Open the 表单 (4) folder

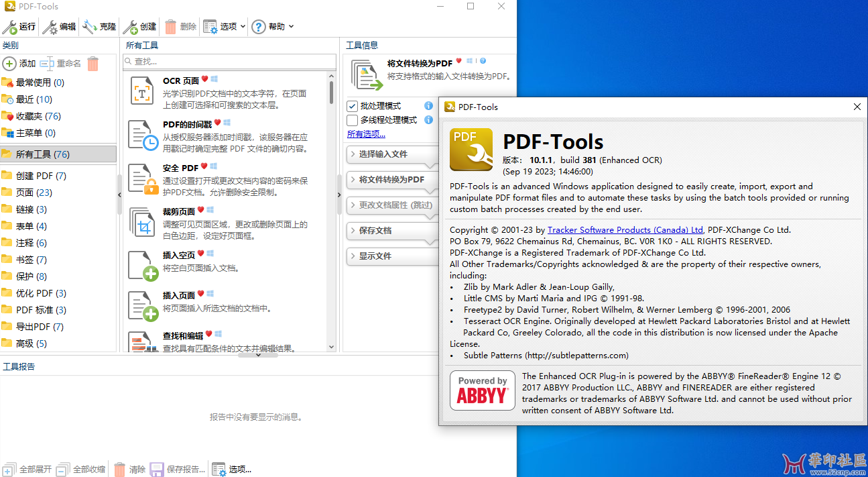[x=58, y=226]
